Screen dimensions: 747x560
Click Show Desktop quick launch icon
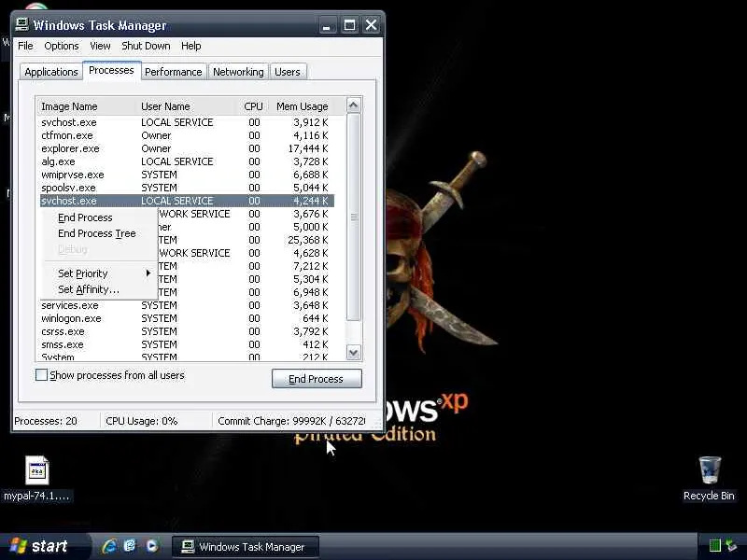coord(130,546)
